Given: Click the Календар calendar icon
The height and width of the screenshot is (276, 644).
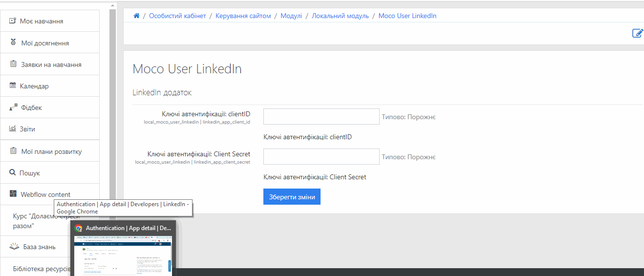Looking at the screenshot, I should (x=13, y=86).
